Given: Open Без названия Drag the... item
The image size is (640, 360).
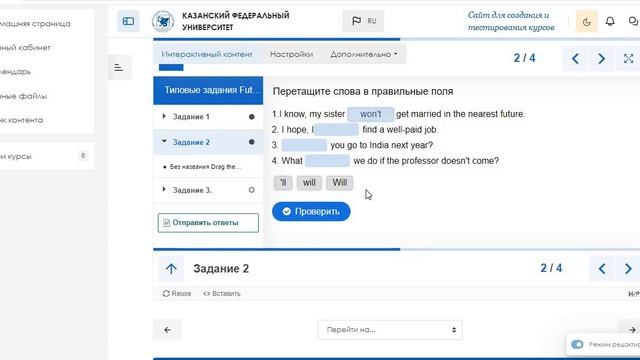Looking at the screenshot, I should [x=205, y=167].
